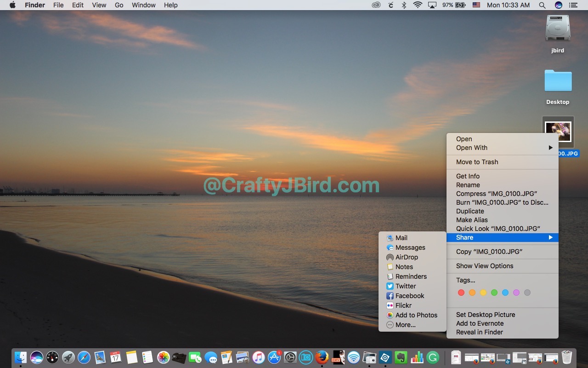Launch Firefox from the Dock
Screen dimensions: 588x368
point(322,357)
